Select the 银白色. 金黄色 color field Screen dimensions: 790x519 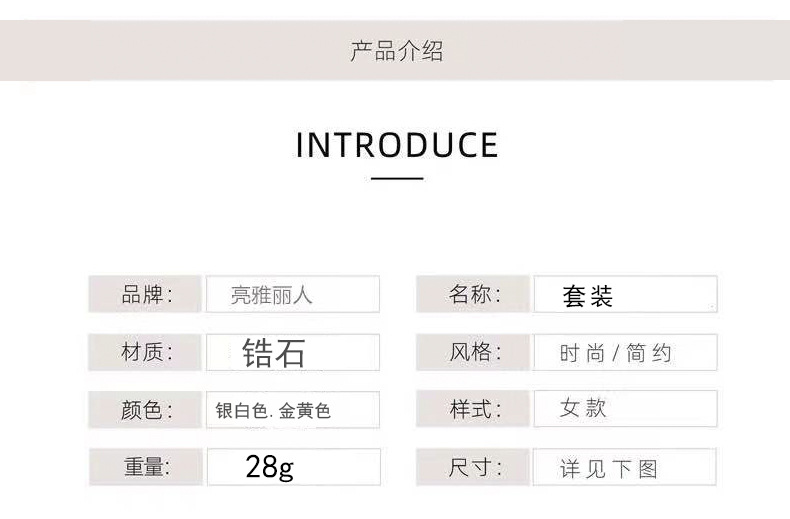pos(292,410)
